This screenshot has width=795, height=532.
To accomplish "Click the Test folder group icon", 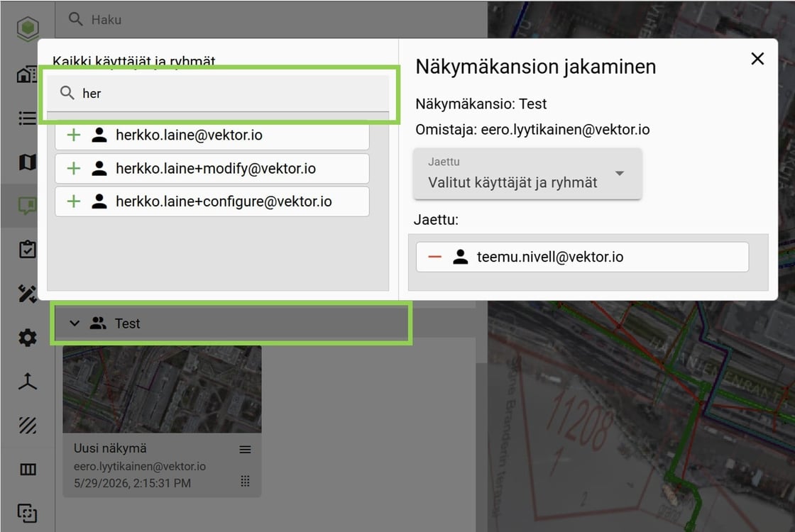I will (x=99, y=323).
